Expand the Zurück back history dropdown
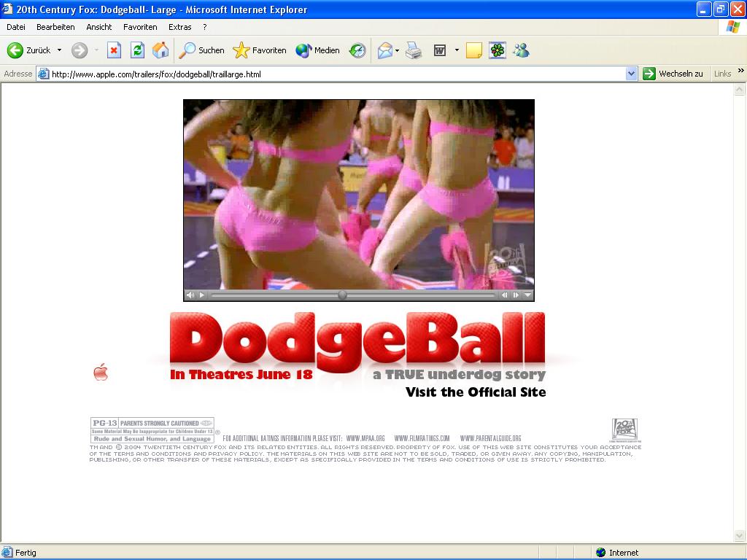 (59, 50)
